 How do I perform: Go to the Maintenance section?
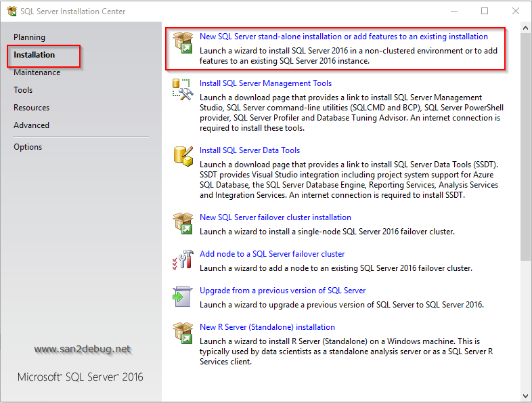point(37,72)
